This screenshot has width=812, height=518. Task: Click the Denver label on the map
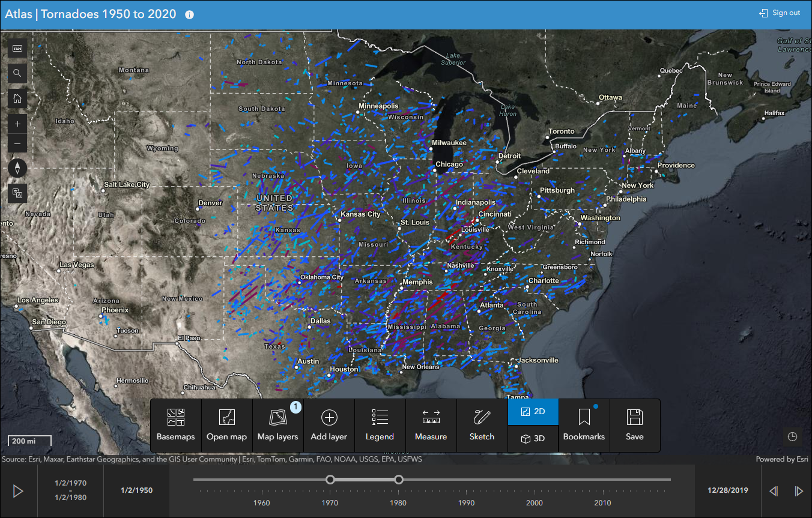210,203
